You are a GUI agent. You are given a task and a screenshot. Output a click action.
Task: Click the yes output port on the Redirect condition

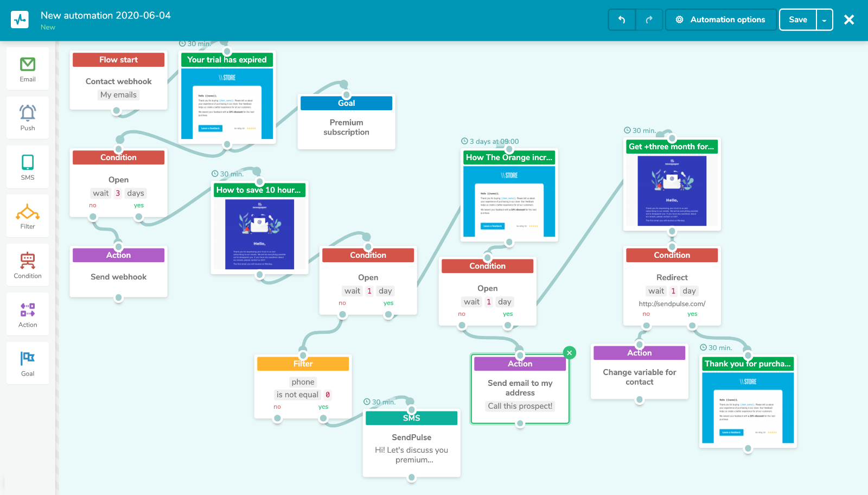click(692, 325)
